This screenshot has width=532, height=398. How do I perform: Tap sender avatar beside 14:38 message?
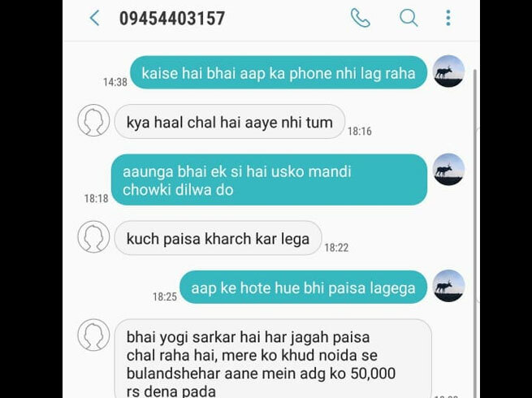449,71
